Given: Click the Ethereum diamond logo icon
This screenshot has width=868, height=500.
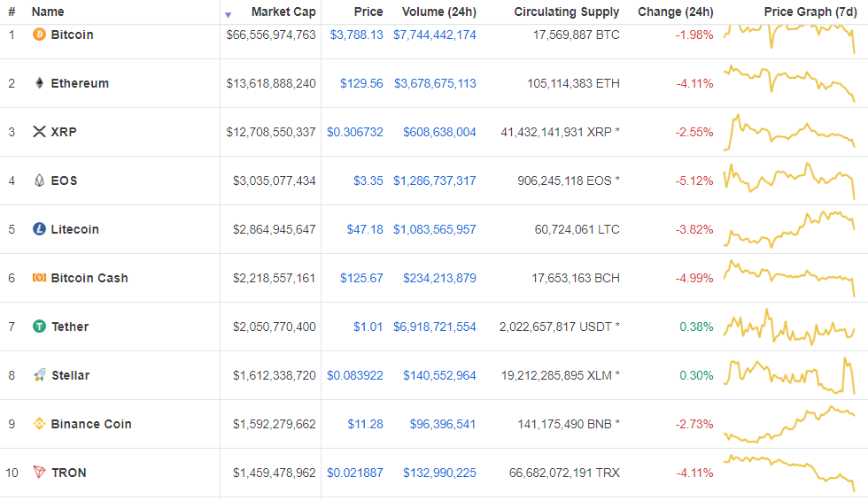Looking at the screenshot, I should pyautogui.click(x=39, y=83).
